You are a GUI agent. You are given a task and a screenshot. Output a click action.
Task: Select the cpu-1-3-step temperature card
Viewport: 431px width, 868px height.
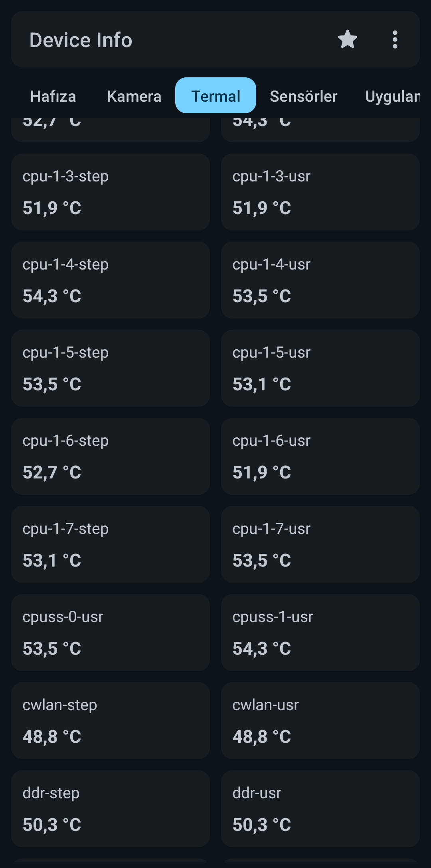(x=111, y=192)
